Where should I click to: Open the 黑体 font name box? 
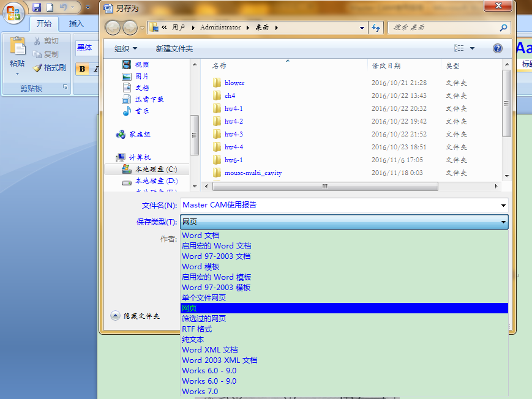tap(87, 48)
